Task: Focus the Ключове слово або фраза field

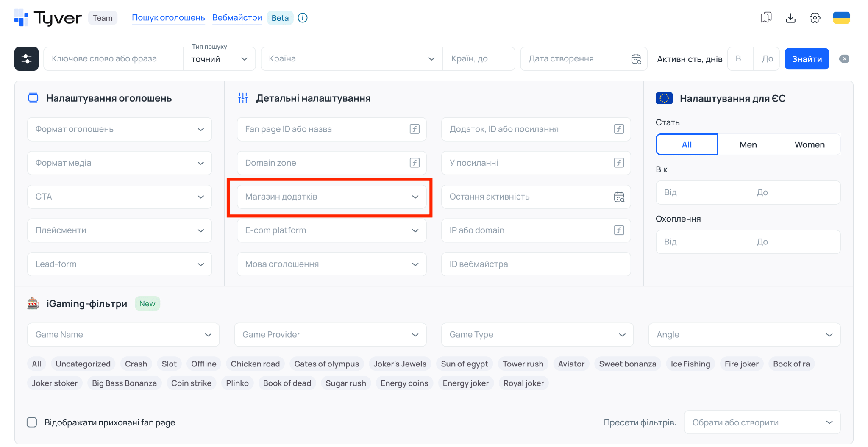Action: point(114,59)
